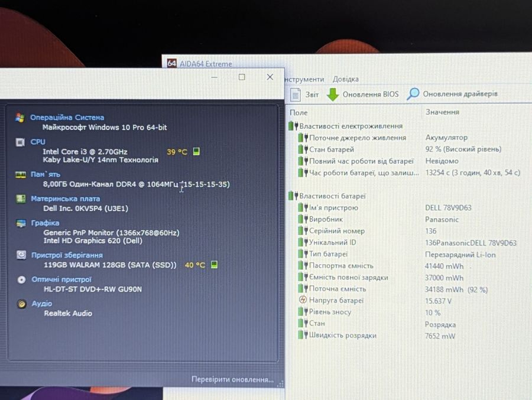This screenshot has width=532, height=400.
Task: Click the green CPU temperature indicator icon
Action: pyautogui.click(x=196, y=151)
